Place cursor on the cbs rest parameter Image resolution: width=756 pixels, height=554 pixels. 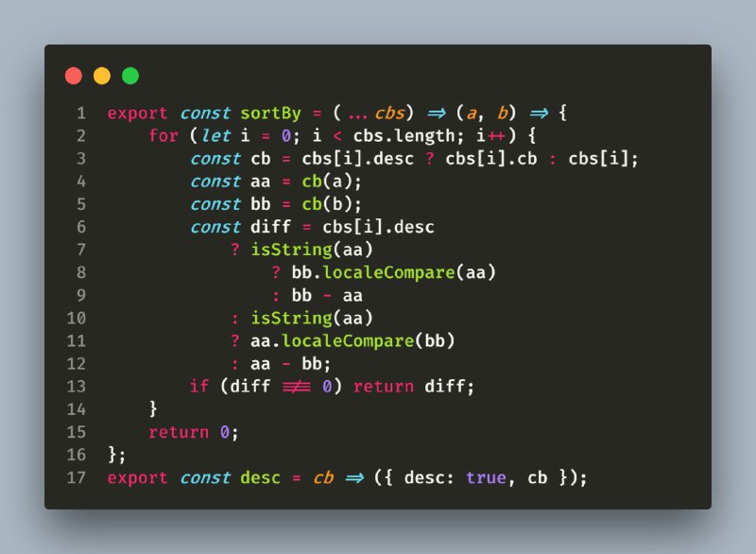pos(389,113)
